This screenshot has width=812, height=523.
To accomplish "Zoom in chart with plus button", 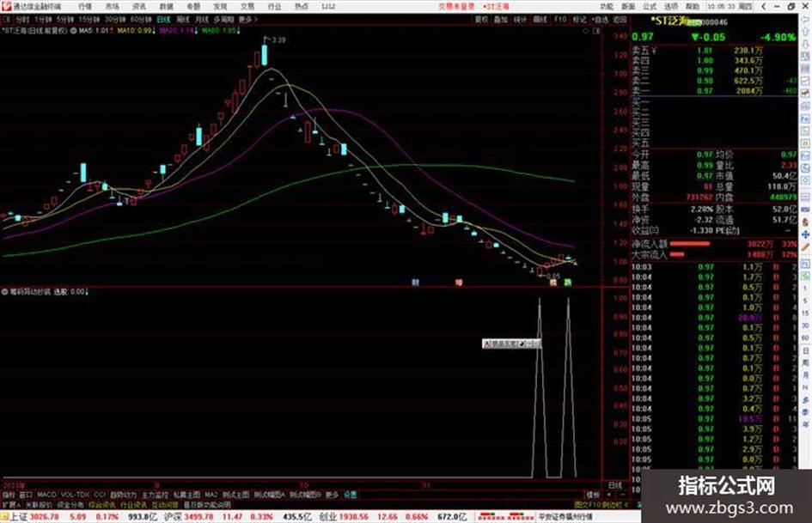I will click(609, 495).
